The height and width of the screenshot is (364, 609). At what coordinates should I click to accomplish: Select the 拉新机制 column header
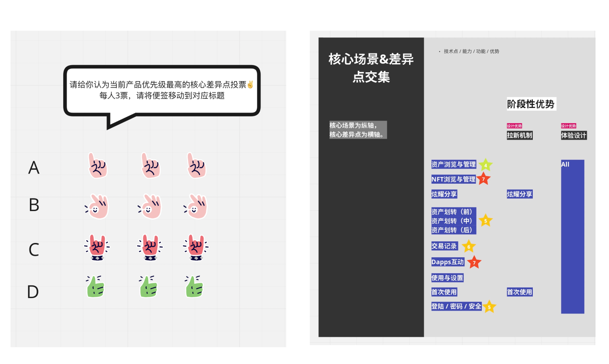pos(519,135)
